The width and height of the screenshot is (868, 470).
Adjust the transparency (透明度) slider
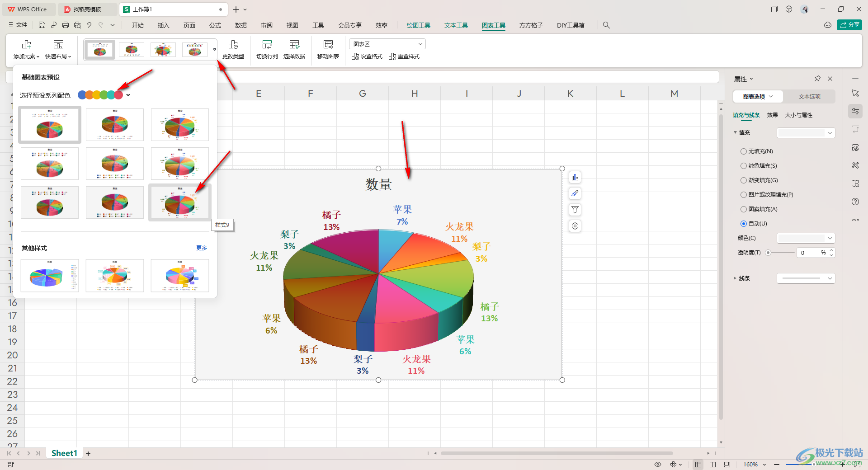pos(768,253)
